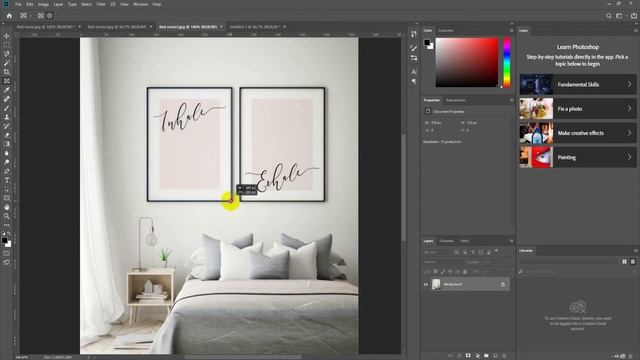Open layer blend mode dropdown
The height and width of the screenshot is (360, 640).
(x=444, y=262)
